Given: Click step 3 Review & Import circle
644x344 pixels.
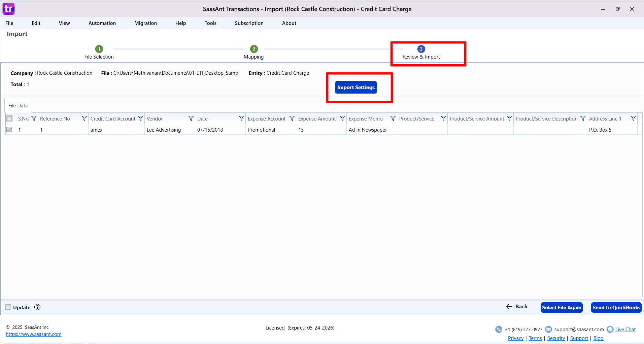Looking at the screenshot, I should pos(421,49).
